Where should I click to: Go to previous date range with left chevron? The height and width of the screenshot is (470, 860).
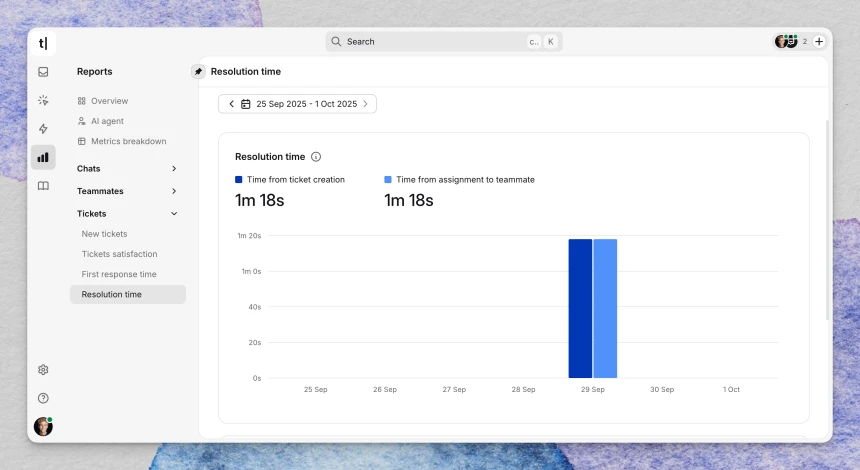pos(231,104)
